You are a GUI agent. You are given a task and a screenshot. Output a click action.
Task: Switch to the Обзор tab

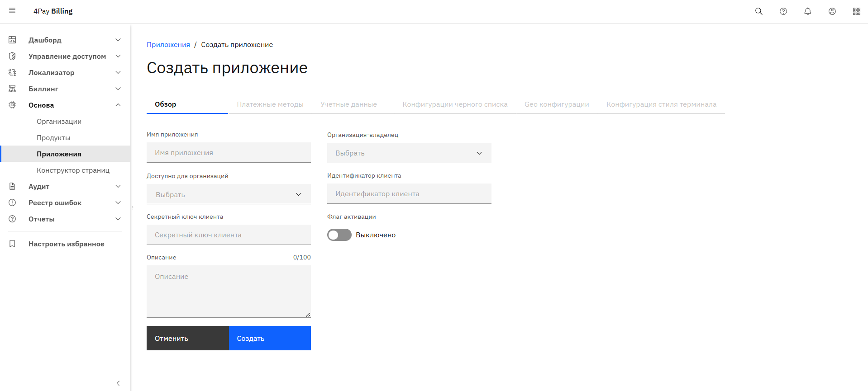pos(166,104)
